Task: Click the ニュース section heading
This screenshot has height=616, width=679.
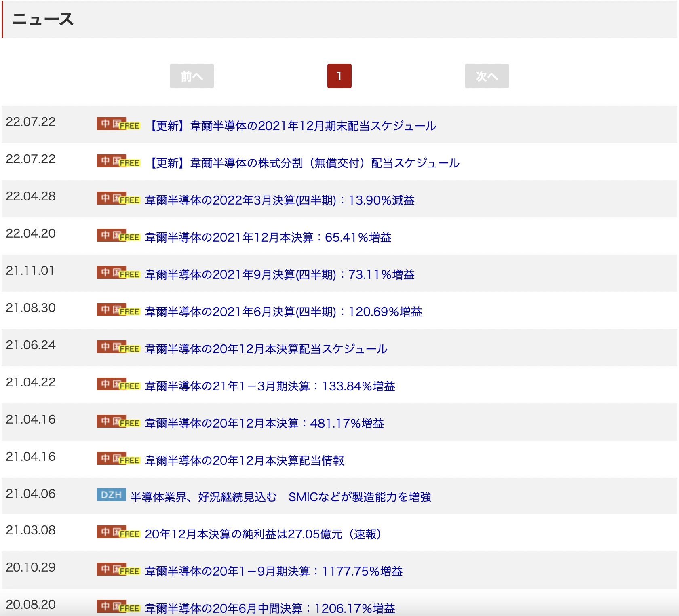Action: (43, 19)
